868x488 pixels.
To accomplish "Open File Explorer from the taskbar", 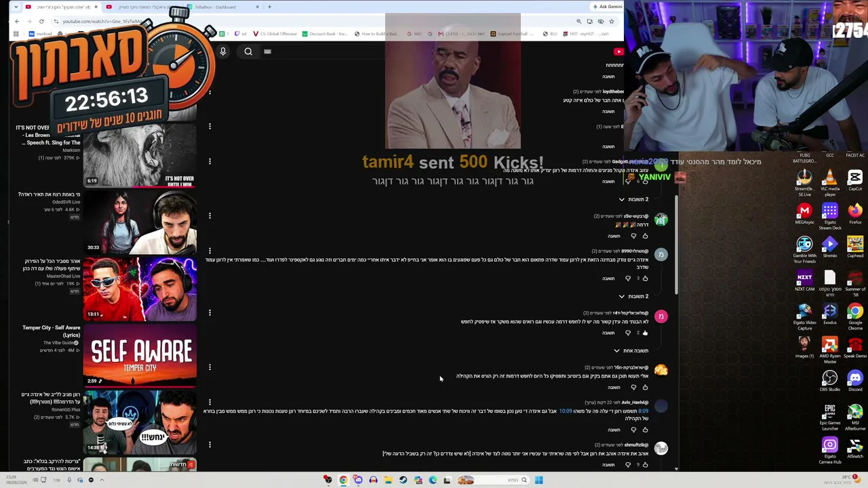I will [x=388, y=480].
